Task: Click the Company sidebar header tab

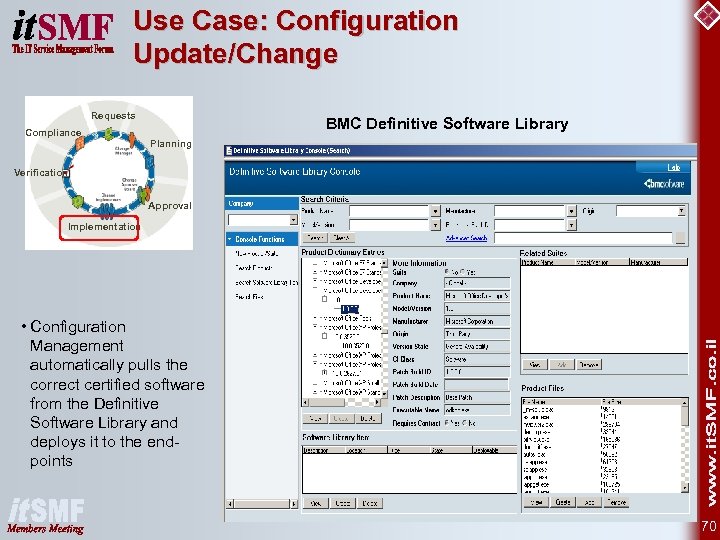Action: coord(262,203)
